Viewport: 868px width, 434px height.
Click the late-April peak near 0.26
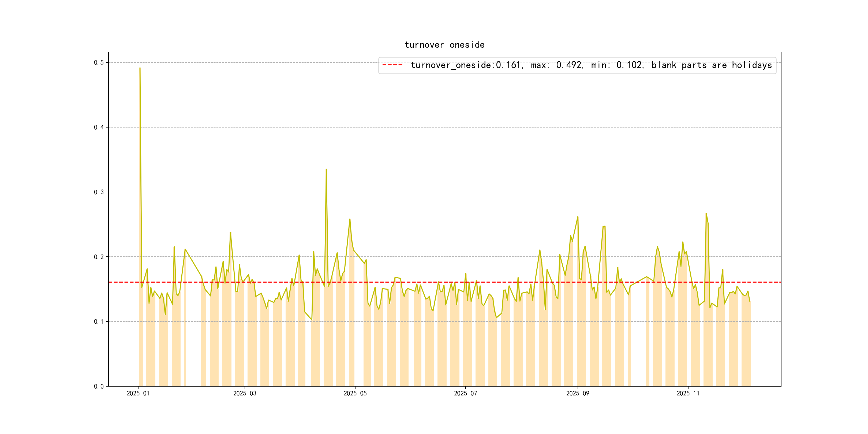pyautogui.click(x=350, y=219)
